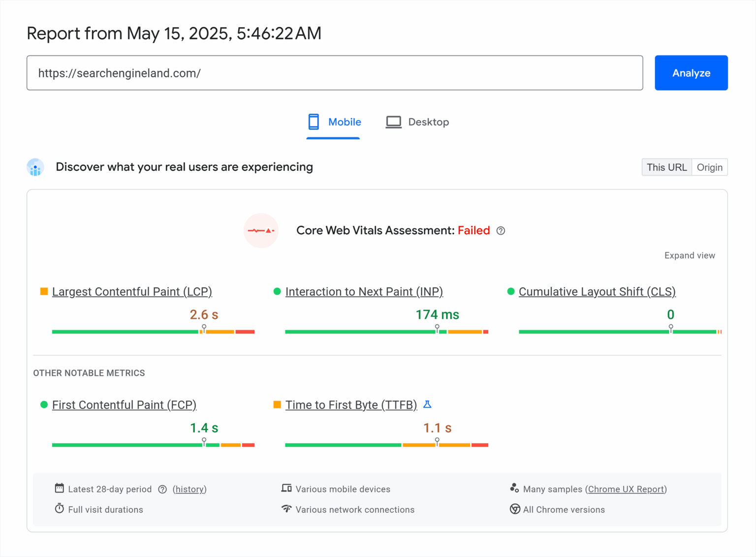756x557 pixels.
Task: Click the All Chrome versions text
Action: (x=564, y=510)
